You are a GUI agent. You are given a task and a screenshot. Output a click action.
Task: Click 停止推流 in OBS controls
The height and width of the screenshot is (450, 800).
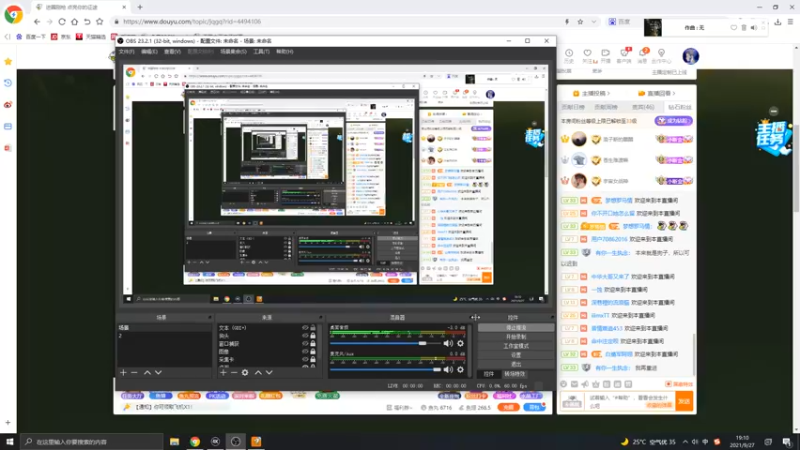(516, 328)
